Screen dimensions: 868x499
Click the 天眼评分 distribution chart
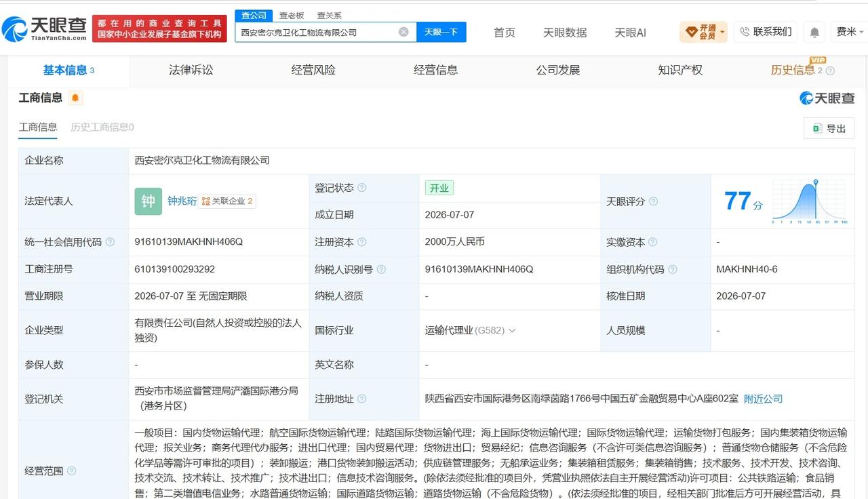[x=810, y=202]
